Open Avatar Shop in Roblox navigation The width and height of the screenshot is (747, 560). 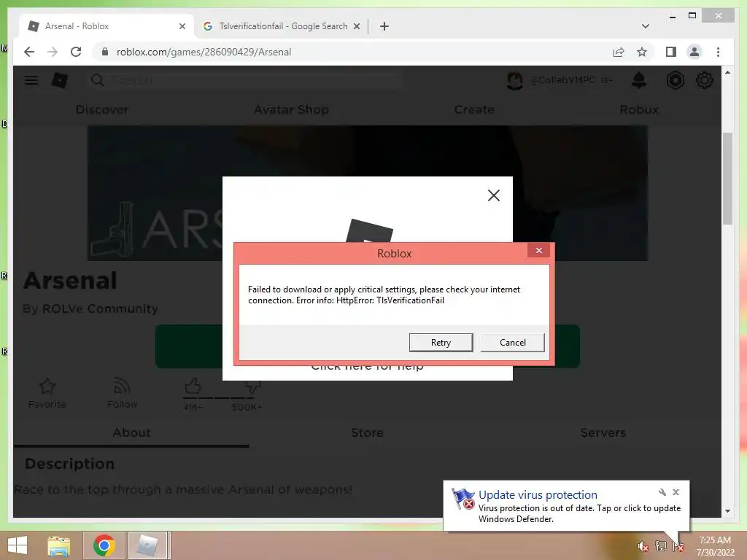point(291,109)
